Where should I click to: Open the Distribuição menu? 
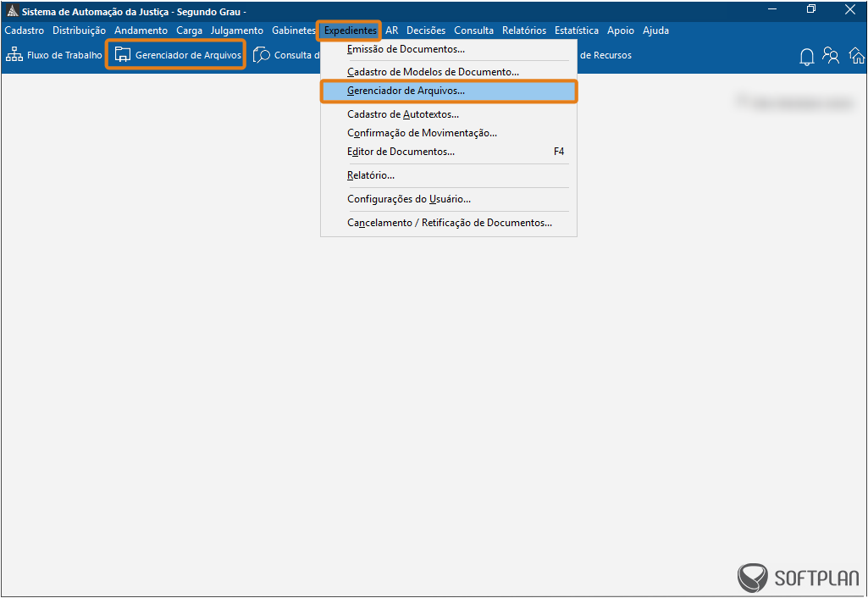(79, 30)
